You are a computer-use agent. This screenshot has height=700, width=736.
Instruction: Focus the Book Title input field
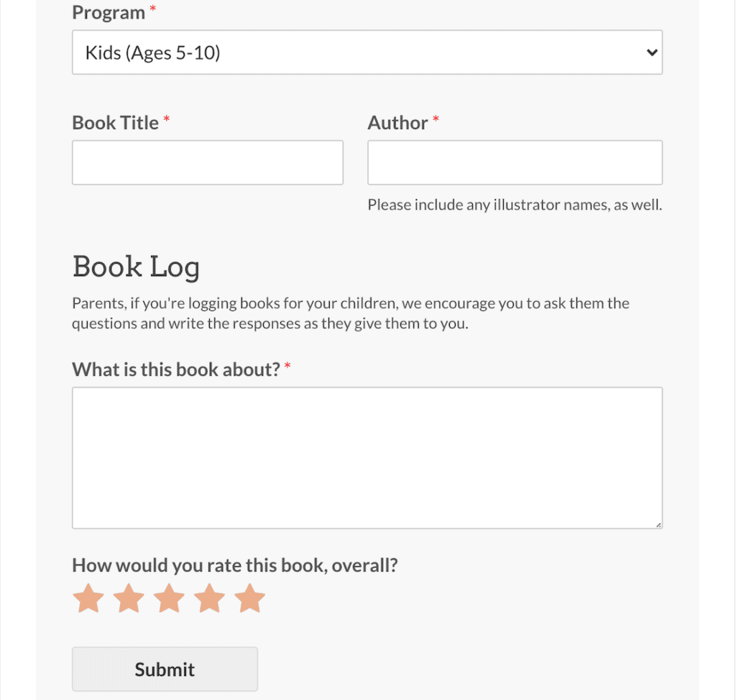tap(208, 162)
